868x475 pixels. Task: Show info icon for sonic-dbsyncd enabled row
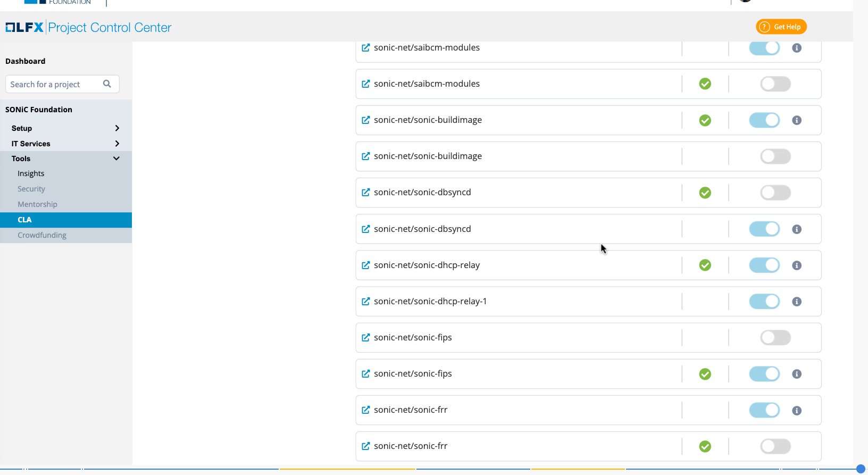(x=797, y=229)
